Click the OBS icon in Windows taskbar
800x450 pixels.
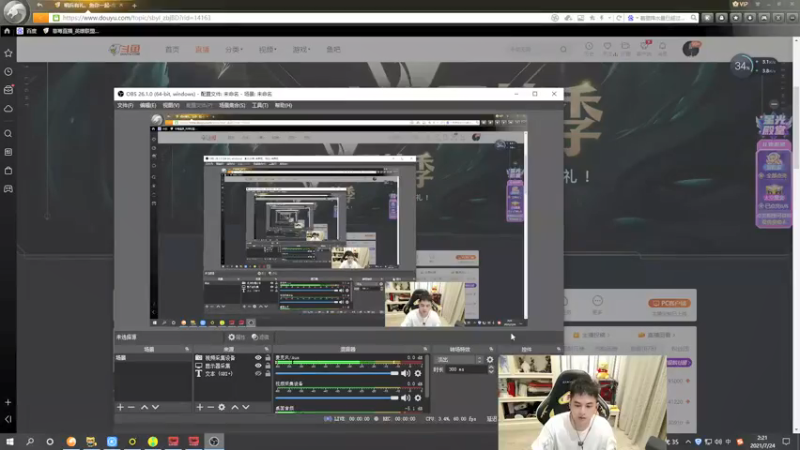(214, 441)
